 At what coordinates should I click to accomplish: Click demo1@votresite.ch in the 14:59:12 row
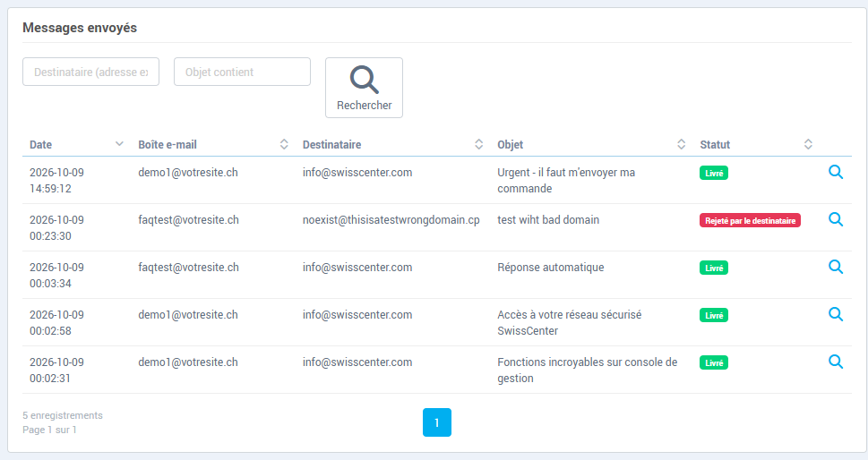point(187,173)
